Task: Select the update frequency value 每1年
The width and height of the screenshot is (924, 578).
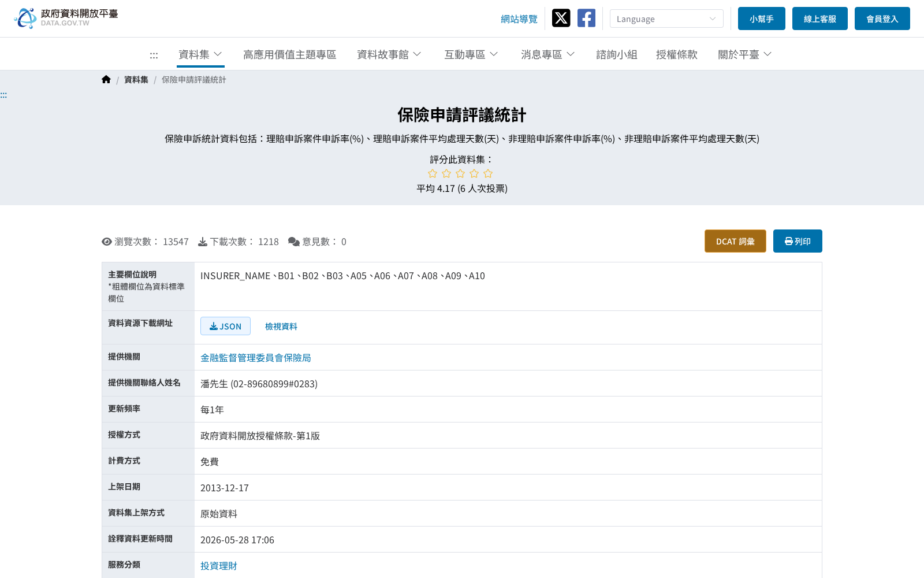Action: (212, 410)
